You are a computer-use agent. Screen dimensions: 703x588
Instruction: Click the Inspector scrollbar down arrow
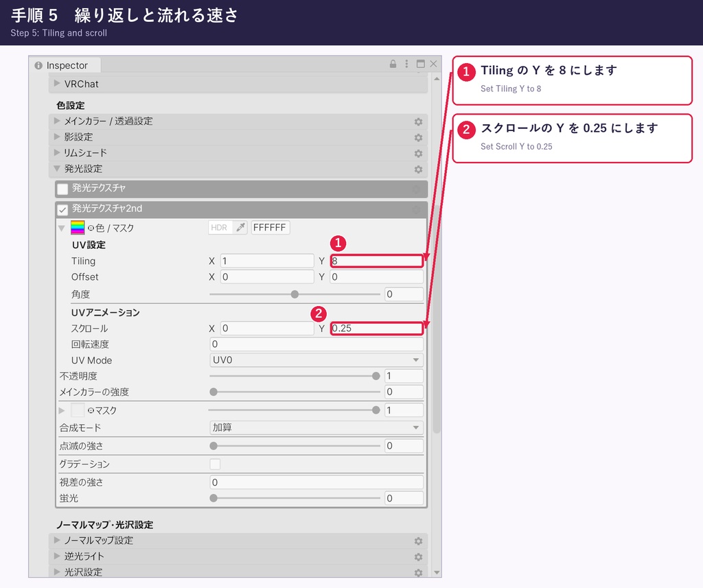point(436,573)
